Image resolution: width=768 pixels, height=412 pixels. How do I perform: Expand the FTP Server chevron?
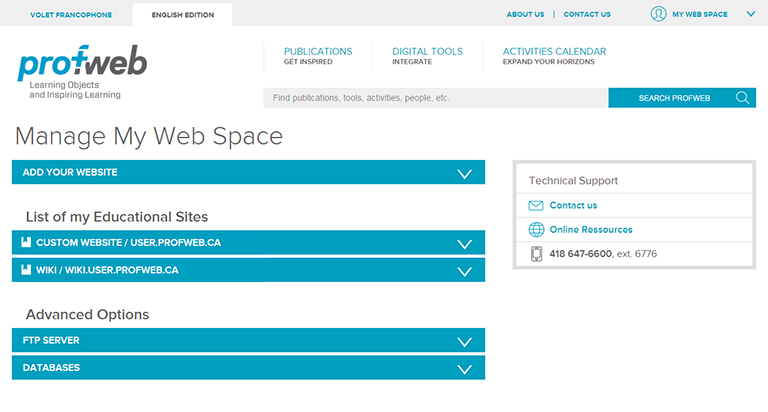point(464,342)
